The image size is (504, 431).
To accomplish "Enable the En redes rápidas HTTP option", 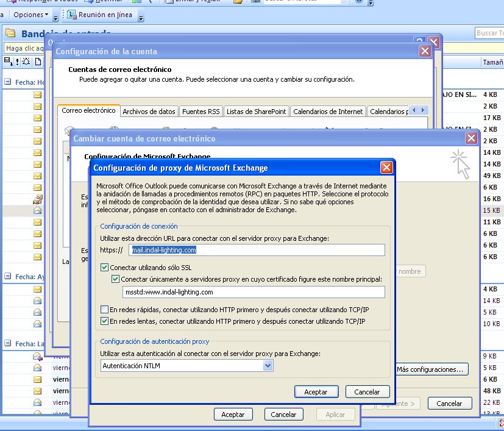I will click(x=105, y=310).
